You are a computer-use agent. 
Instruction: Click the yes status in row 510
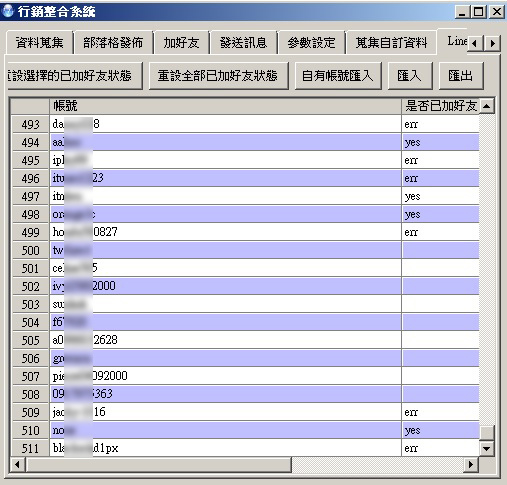440,430
